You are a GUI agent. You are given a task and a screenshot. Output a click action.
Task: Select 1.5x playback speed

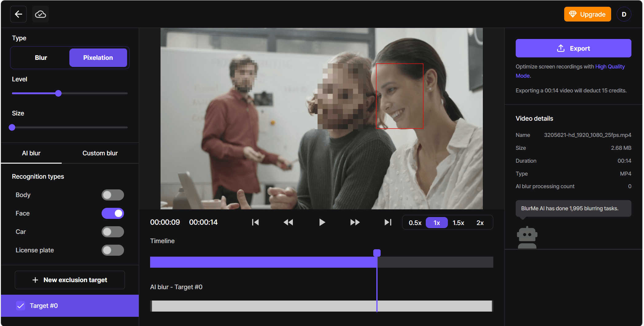coord(458,223)
